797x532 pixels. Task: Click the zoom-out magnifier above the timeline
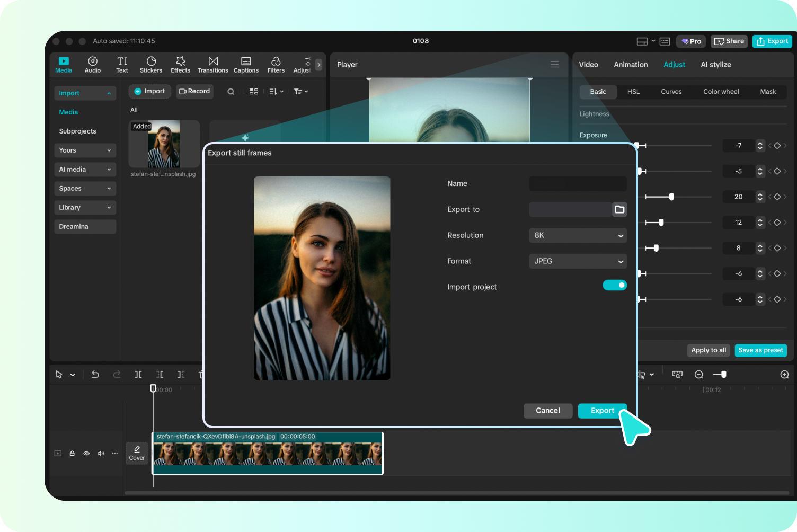pos(699,374)
